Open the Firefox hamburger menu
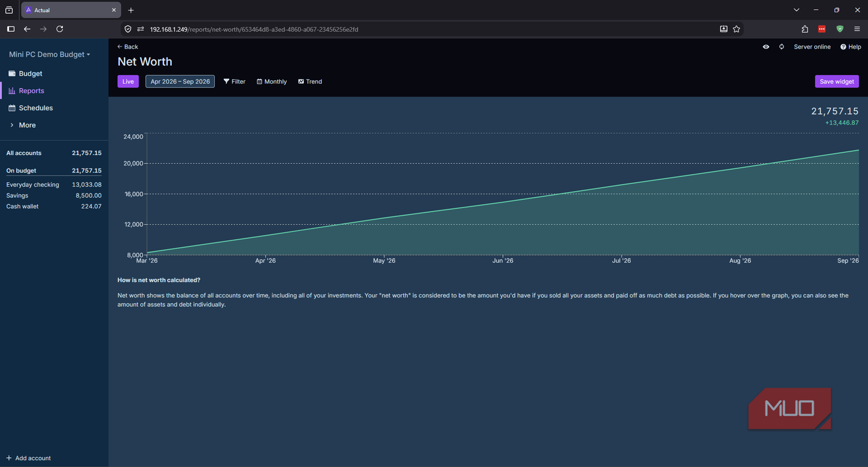This screenshot has width=868, height=467. [858, 29]
